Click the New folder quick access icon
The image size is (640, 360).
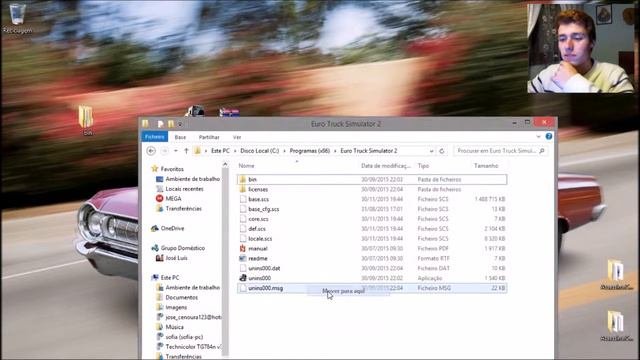pos(171,124)
